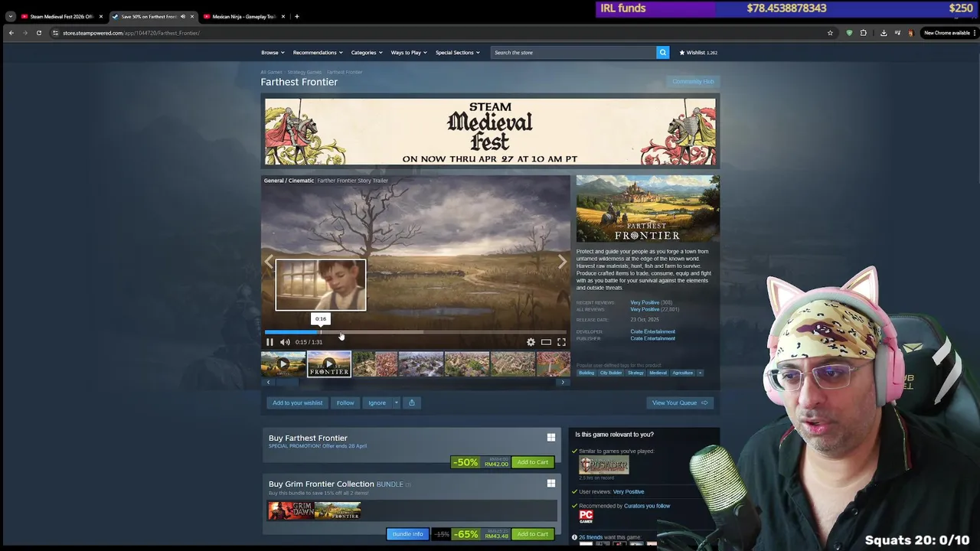Pause the Farthest Frontier trailer video
980x551 pixels.
(x=269, y=342)
